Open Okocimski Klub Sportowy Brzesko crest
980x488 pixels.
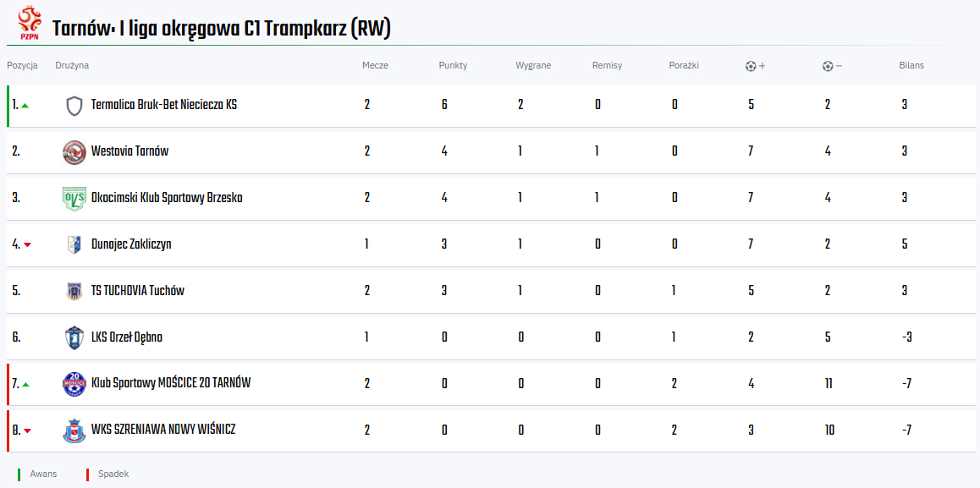tap(74, 198)
